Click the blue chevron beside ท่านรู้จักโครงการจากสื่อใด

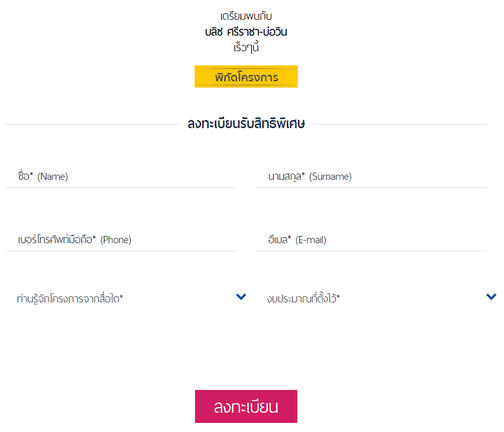coord(241,297)
